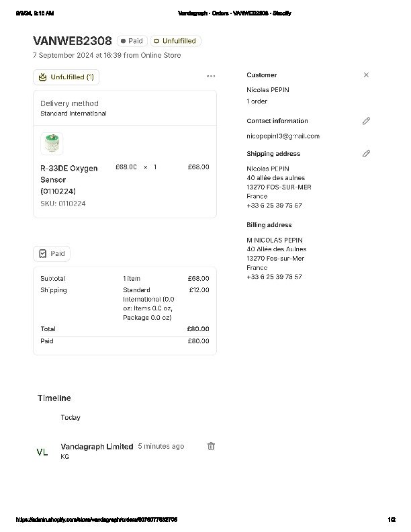Screen dimensions: 411x532
Task: Open the R-33DE Oxygen Sensor product thumbnail
Action: click(52, 143)
